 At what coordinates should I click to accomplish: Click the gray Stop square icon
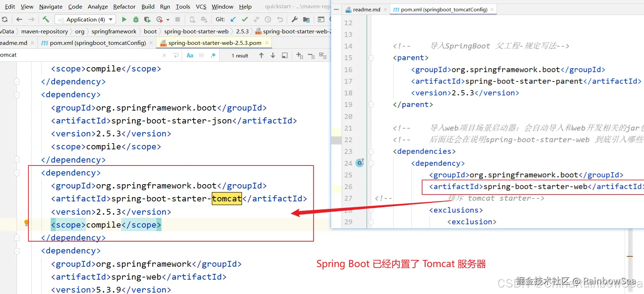(x=178, y=19)
